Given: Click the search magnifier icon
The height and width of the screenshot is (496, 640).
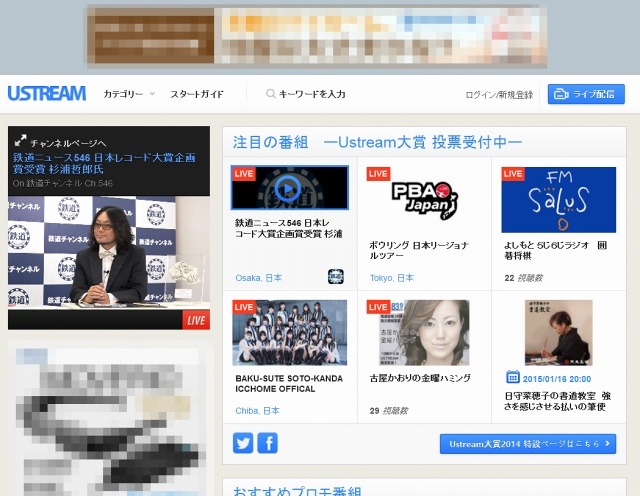Looking at the screenshot, I should (x=270, y=94).
